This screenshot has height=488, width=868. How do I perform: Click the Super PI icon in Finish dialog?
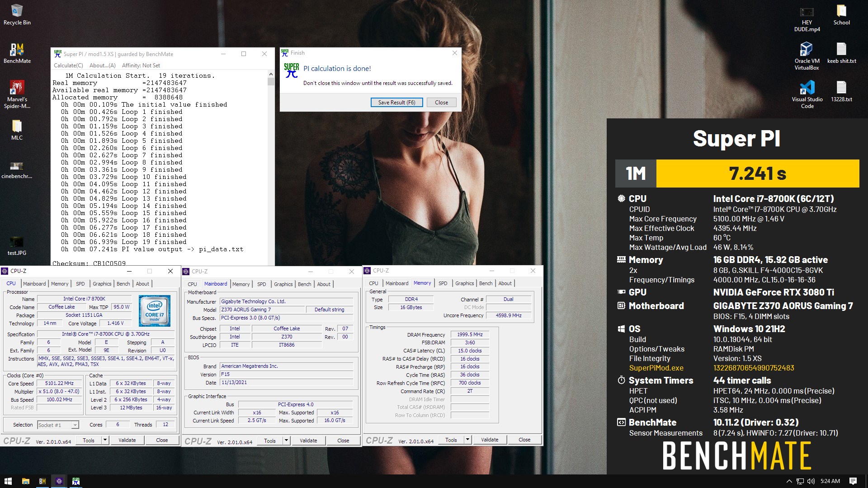pyautogui.click(x=292, y=70)
